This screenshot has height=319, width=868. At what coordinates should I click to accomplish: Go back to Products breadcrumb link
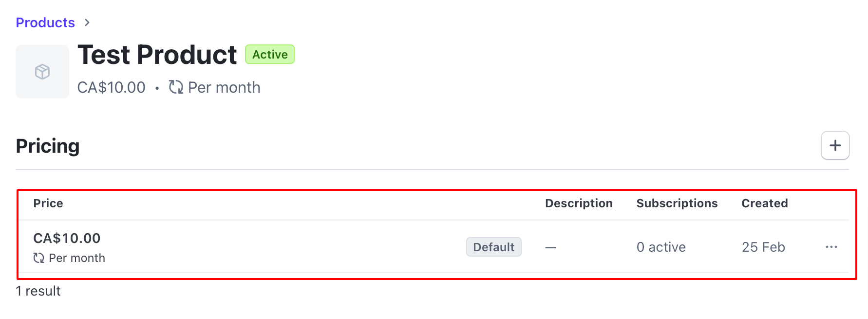(45, 22)
